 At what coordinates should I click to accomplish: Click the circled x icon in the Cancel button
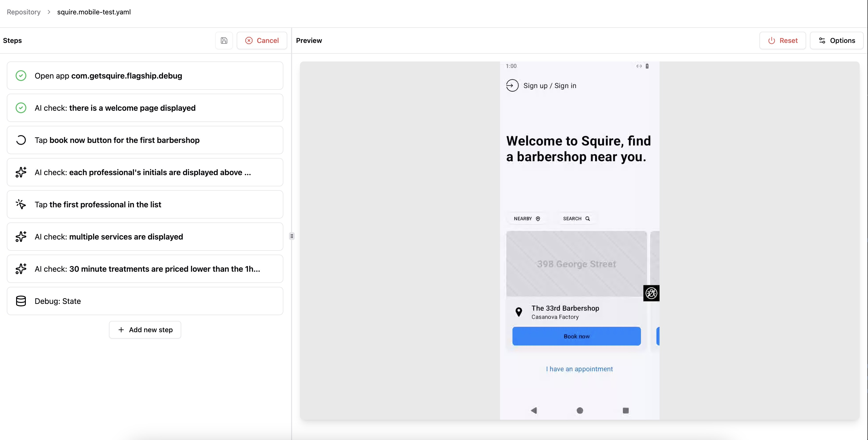point(249,40)
